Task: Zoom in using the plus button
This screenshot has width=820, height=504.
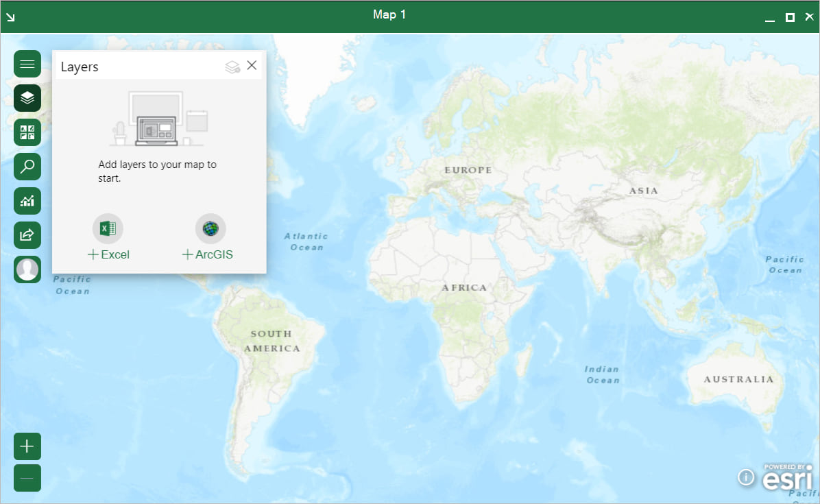Action: (27, 446)
